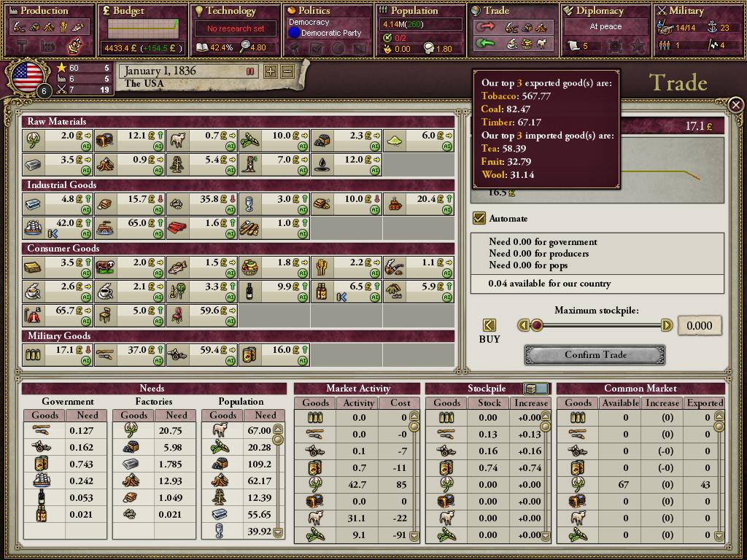The image size is (747, 560).
Task: Click the Confirm Trade button
Action: point(595,355)
